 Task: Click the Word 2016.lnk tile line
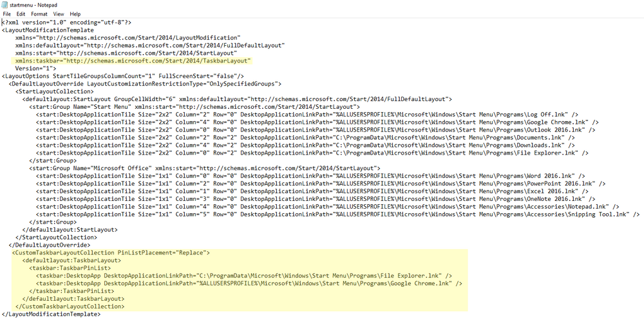click(x=310, y=176)
